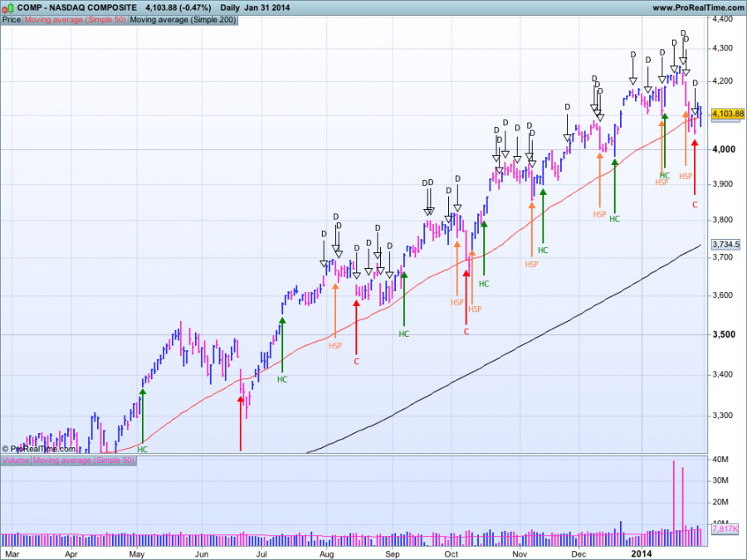Click the Daily timeframe text
Image resolution: width=747 pixels, height=560 pixels.
tap(230, 7)
